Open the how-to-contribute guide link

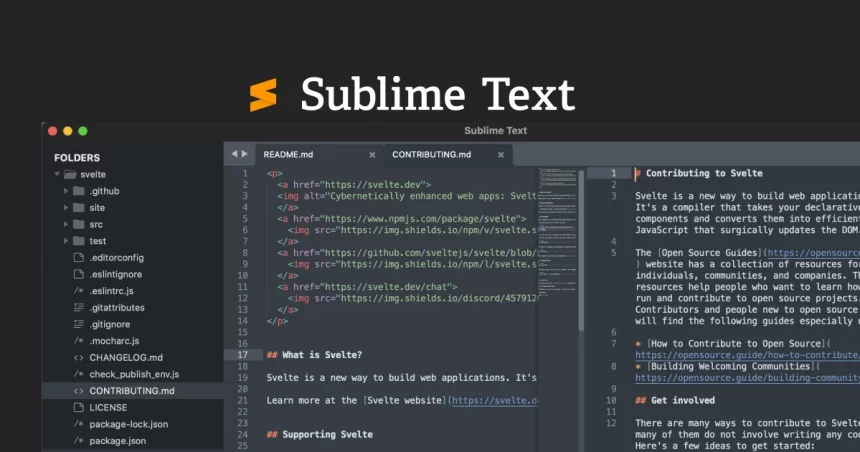click(x=748, y=355)
